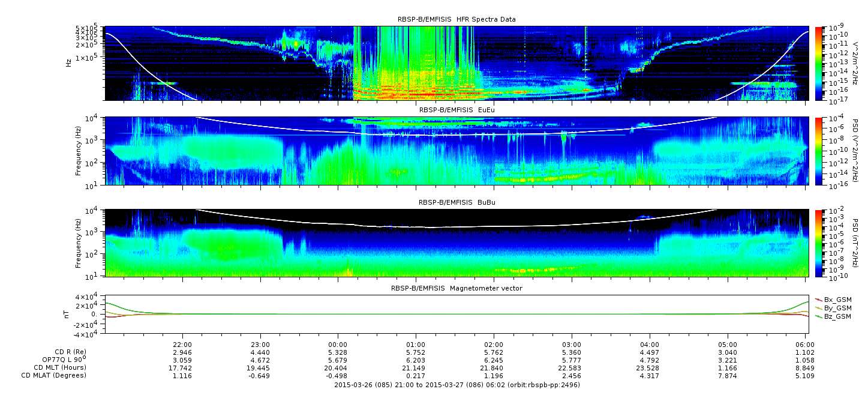Click the 06:00 time axis label
Screen dimensions: 868x395
tap(806, 345)
